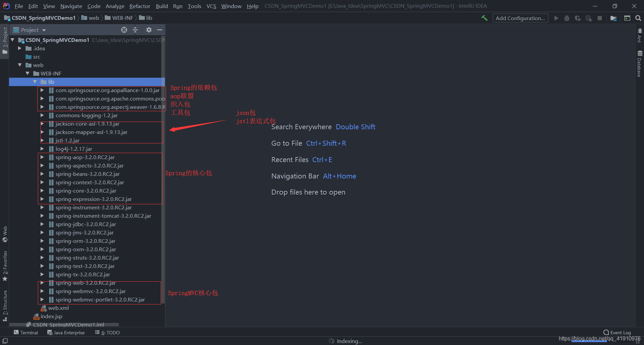This screenshot has width=644, height=345.
Task: Expand the .idea folder
Action: pyautogui.click(x=20, y=48)
